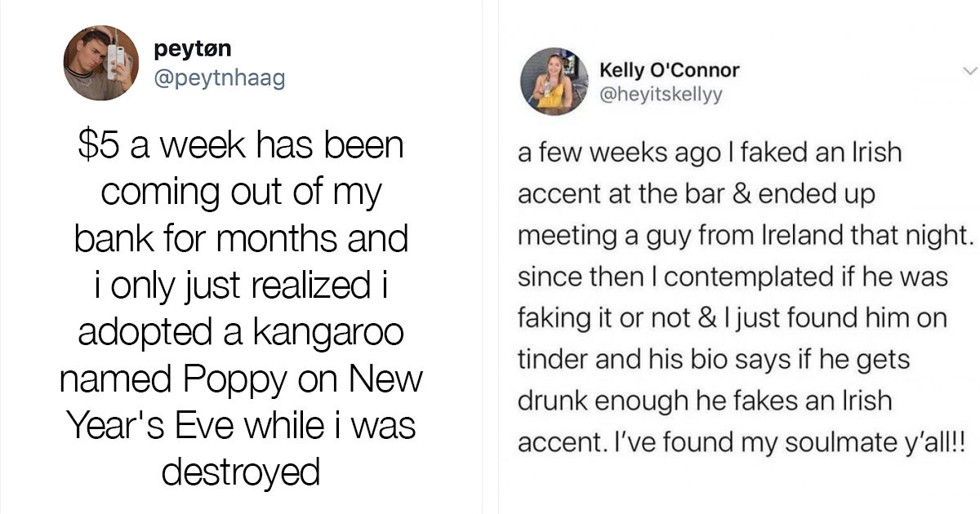Click the white divider between the two tweets
The width and height of the screenshot is (980, 514).
[x=491, y=257]
